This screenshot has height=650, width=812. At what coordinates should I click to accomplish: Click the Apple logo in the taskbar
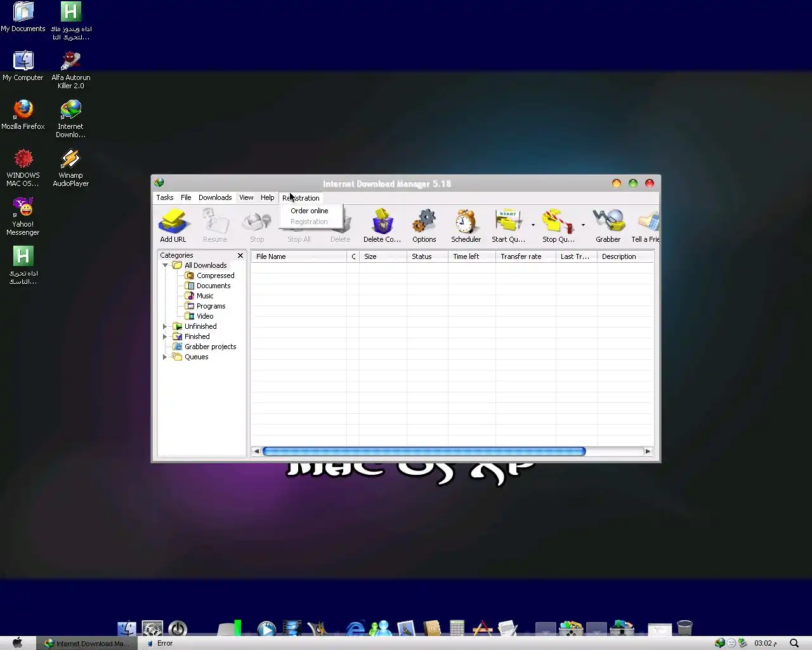[17, 643]
